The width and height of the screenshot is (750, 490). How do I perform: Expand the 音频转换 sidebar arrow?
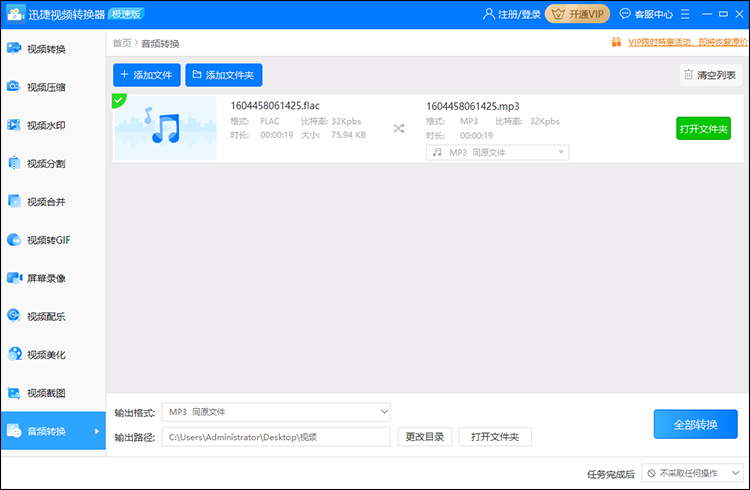coord(97,431)
